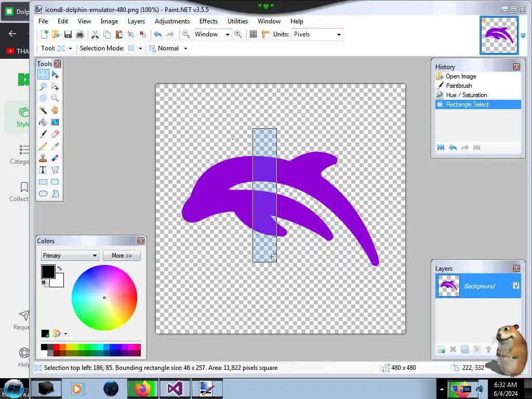Select the Freeform Shape tool
This screenshot has width=532, height=399.
click(55, 194)
